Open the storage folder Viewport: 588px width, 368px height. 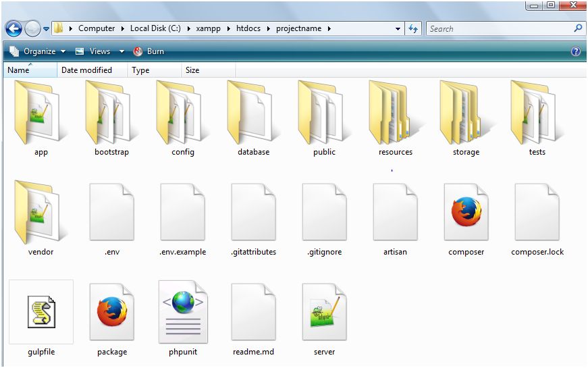[x=466, y=113]
